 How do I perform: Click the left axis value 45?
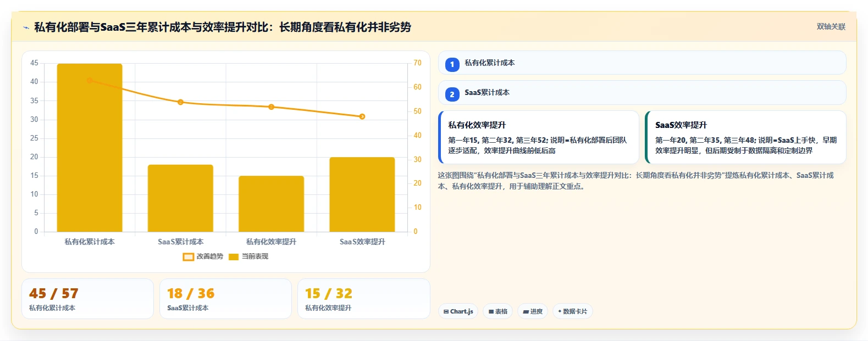[34, 63]
